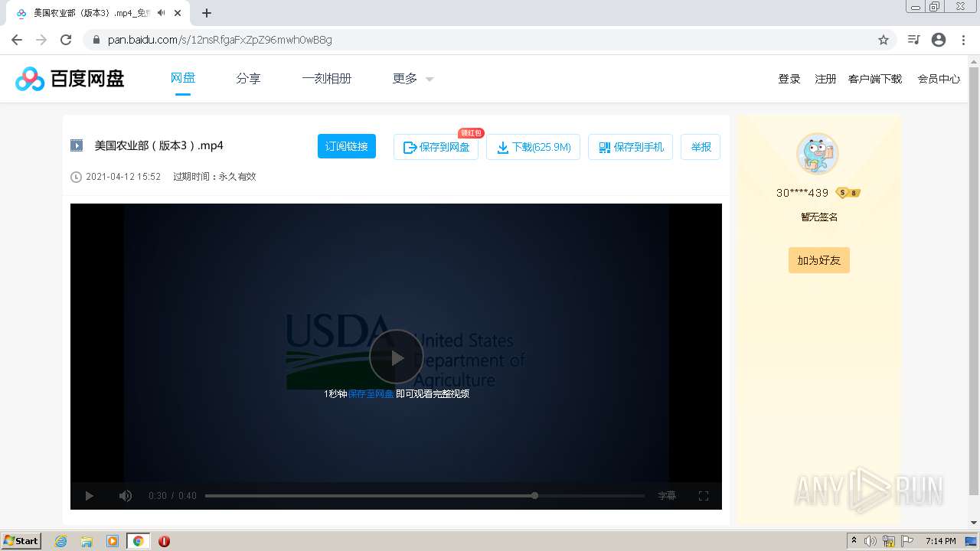
Task: Click Chrome icon in taskbar
Action: 138,541
